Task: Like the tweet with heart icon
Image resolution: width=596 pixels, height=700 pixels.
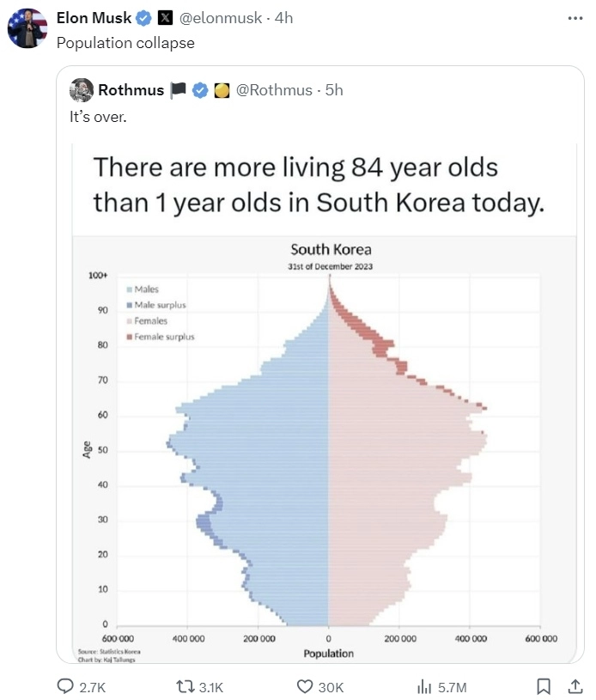Action: tap(305, 686)
